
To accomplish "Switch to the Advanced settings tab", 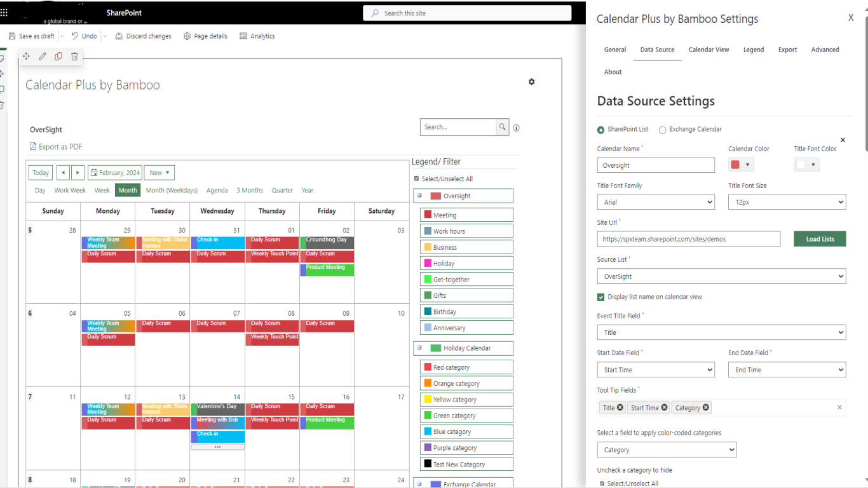I will pos(825,50).
